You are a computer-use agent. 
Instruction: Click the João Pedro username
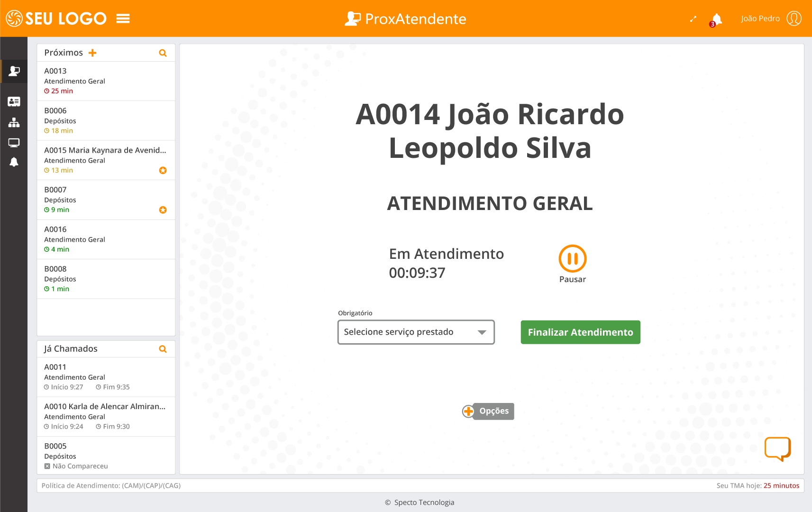tap(760, 18)
